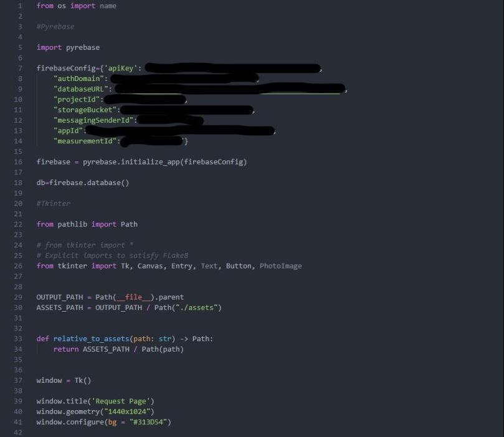Viewport: 504px width, 437px height.
Task: Click the blacked-out apiKey value
Action: [x=233, y=68]
